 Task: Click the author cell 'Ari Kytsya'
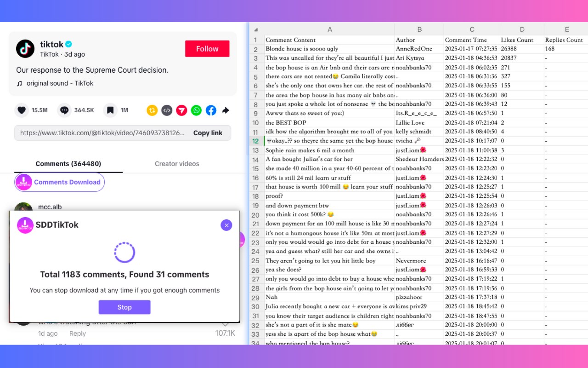coord(419,58)
